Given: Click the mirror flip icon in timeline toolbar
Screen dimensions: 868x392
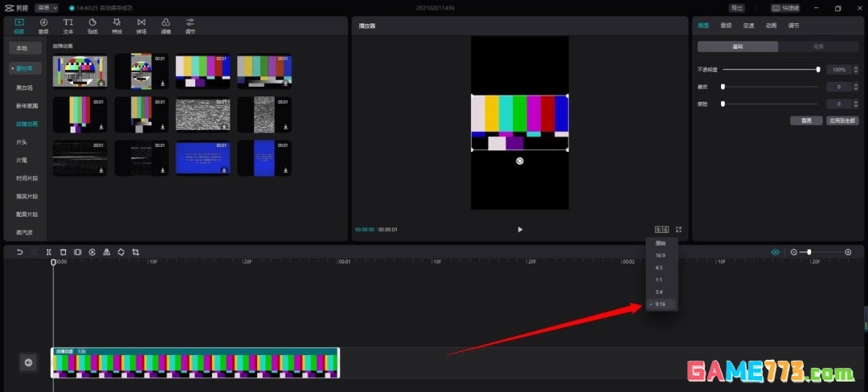Looking at the screenshot, I should (x=106, y=252).
